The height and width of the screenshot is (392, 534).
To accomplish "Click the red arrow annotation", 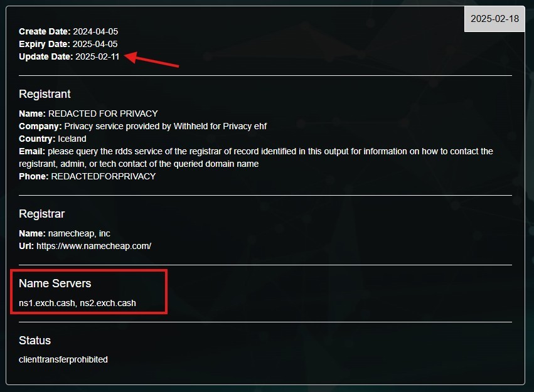I will coord(152,60).
